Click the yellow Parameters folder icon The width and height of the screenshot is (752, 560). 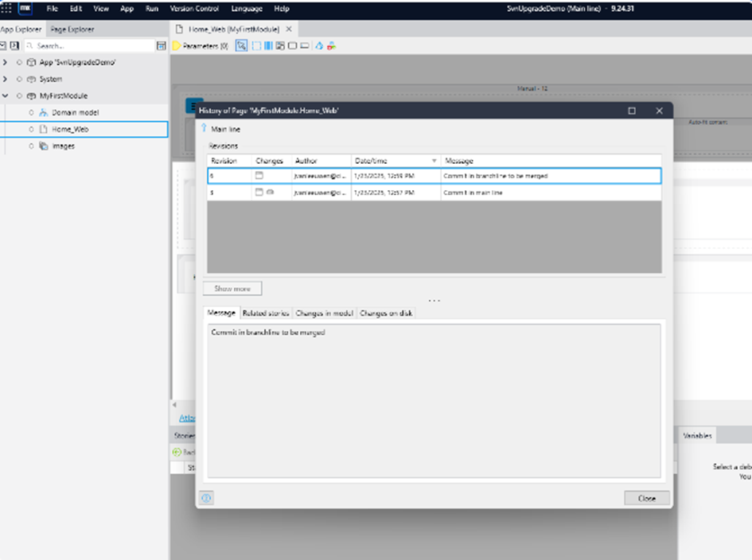pyautogui.click(x=175, y=45)
